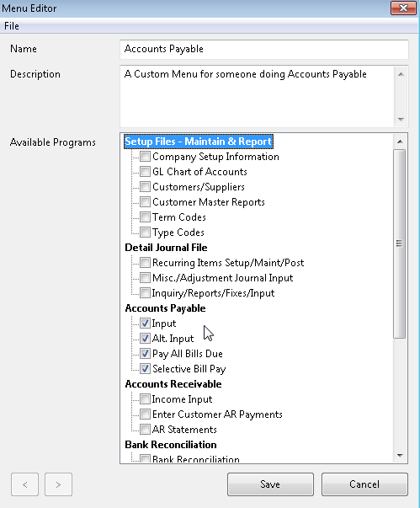
Task: Uncheck the Pay All Bills Due option
Action: pos(145,354)
